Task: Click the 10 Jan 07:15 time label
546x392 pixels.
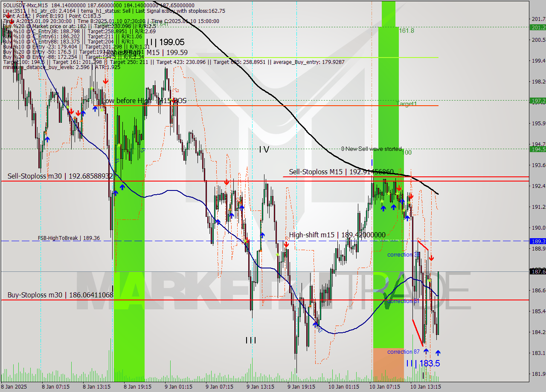Action: pos(385,387)
